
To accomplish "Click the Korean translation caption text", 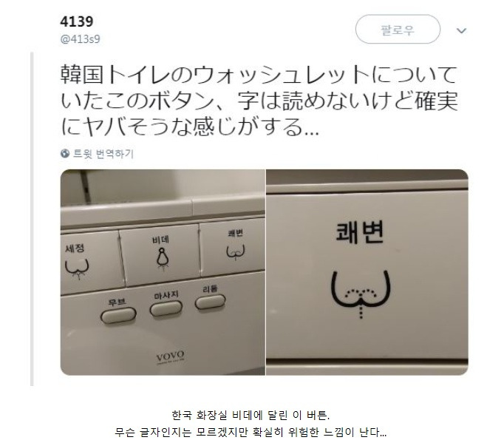I will click(x=251, y=423).
